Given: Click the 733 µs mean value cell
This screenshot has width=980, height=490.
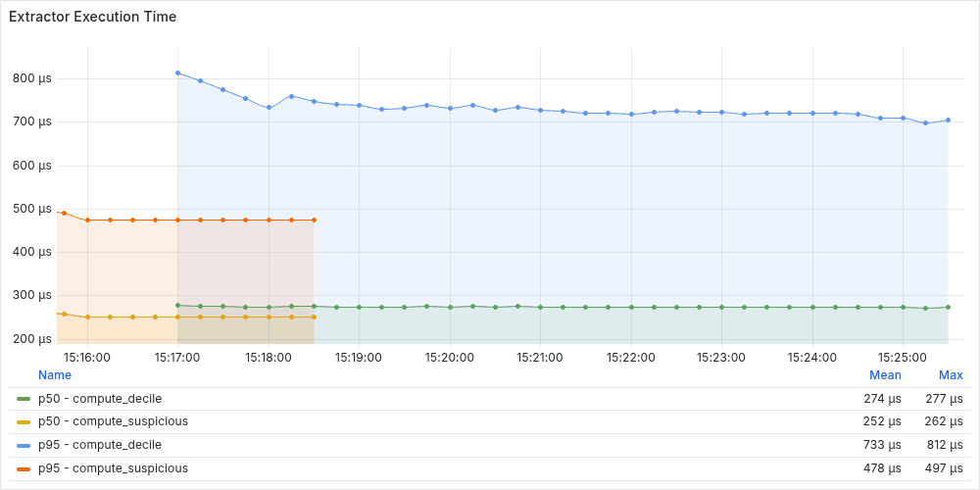Looking at the screenshot, I should [x=884, y=445].
